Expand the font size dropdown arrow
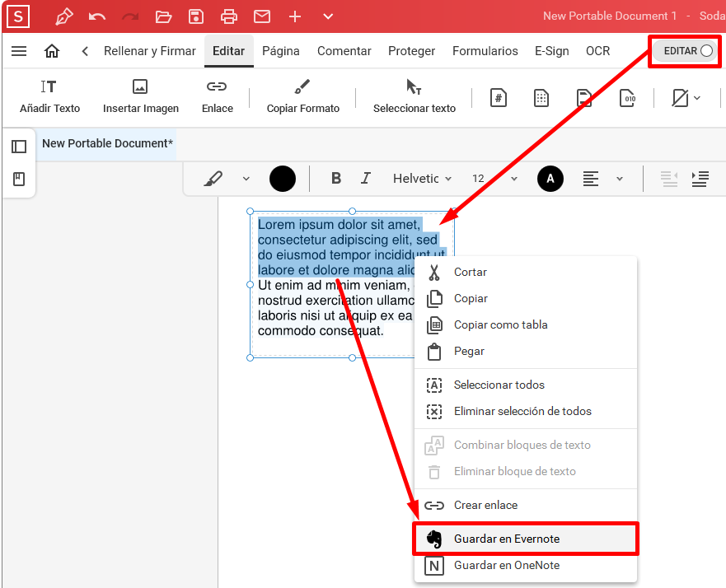Image resolution: width=726 pixels, height=588 pixels. point(514,179)
